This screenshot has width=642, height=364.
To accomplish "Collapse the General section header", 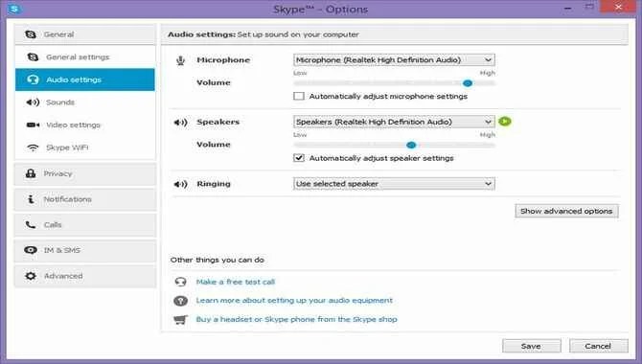I will [x=85, y=34].
